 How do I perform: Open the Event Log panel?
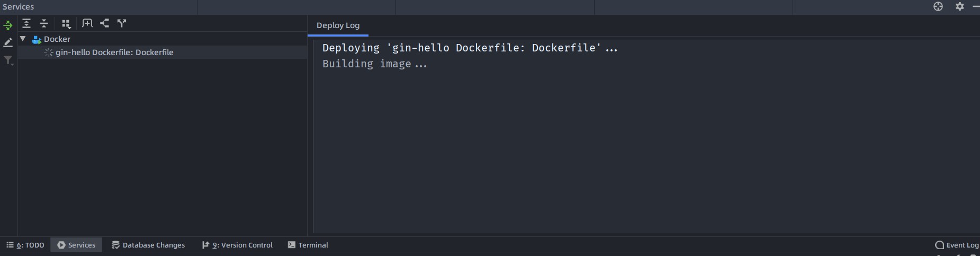(957, 245)
